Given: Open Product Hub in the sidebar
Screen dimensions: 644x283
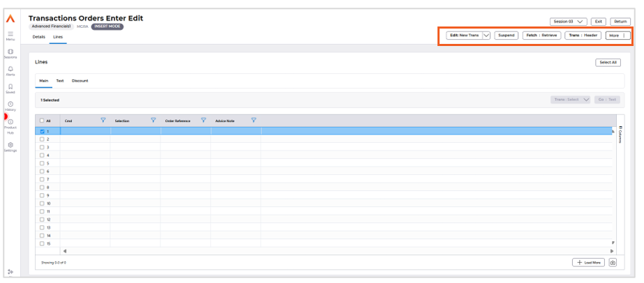Looking at the screenshot, I should [x=10, y=127].
